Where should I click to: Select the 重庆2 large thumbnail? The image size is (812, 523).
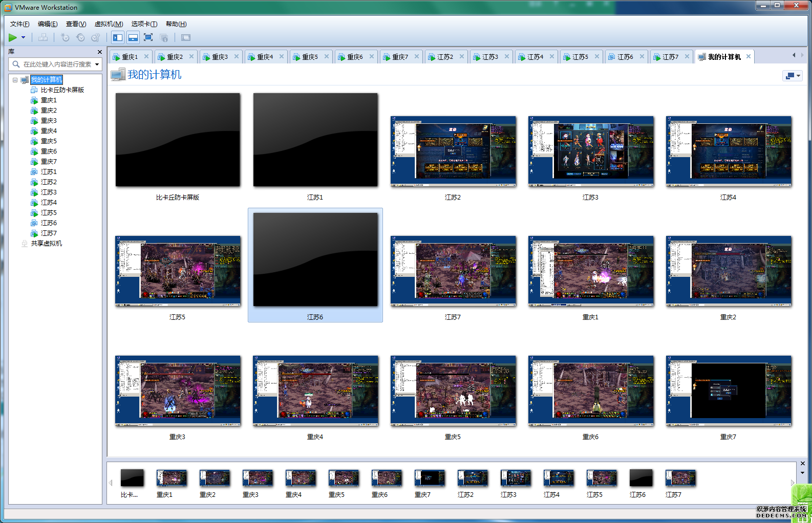pos(729,271)
